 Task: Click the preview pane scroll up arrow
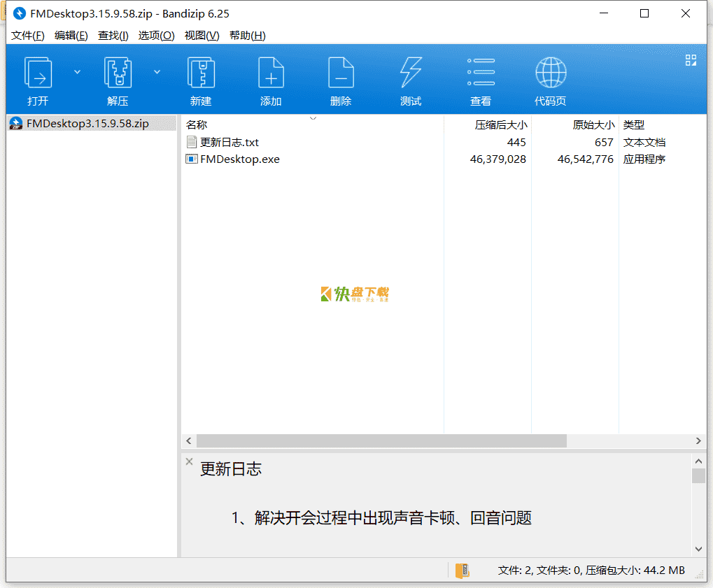pyautogui.click(x=698, y=461)
